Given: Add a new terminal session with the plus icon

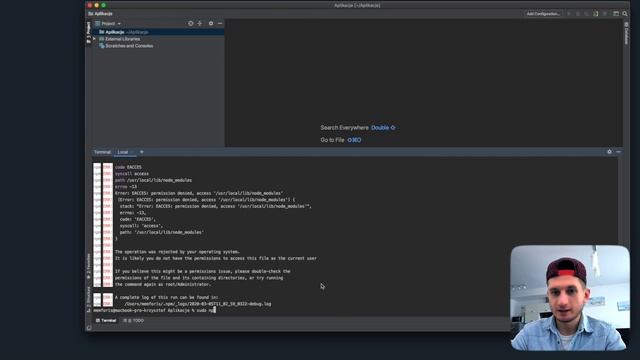Looking at the screenshot, I should coord(142,152).
